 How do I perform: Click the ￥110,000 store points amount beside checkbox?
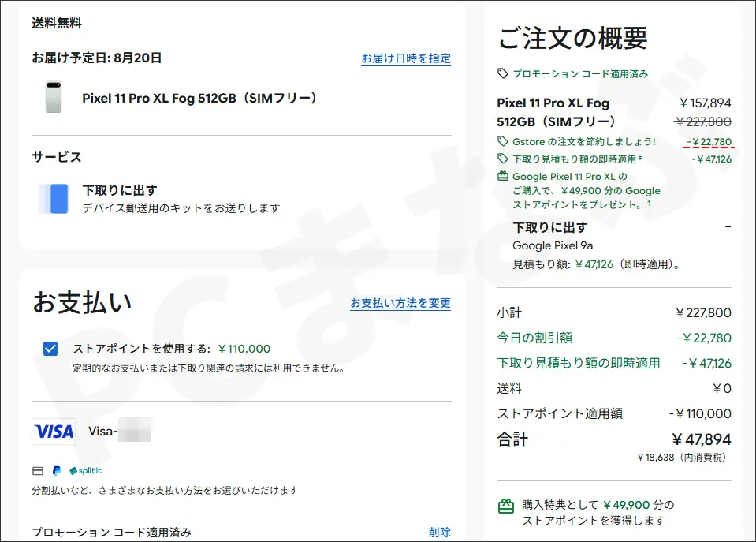click(244, 349)
